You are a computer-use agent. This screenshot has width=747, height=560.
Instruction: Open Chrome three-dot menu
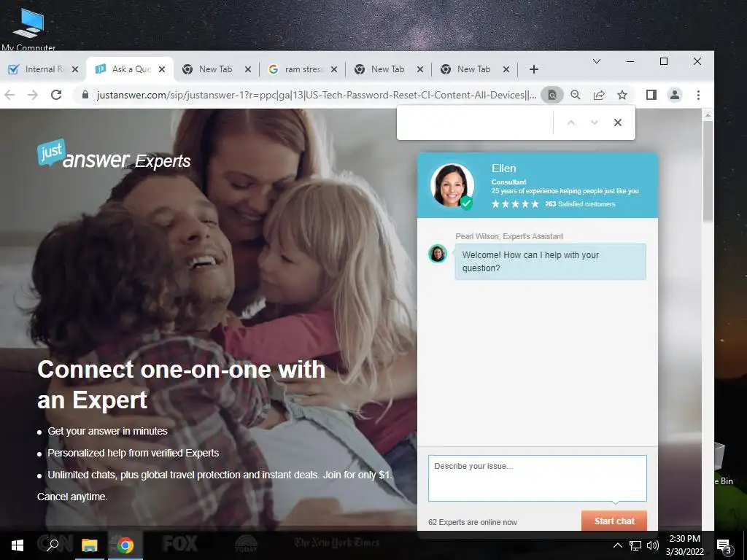(698, 95)
